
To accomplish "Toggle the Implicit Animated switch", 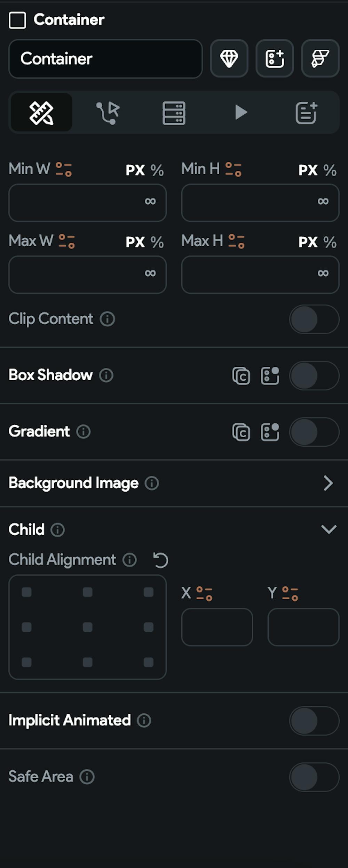I will 314,721.
